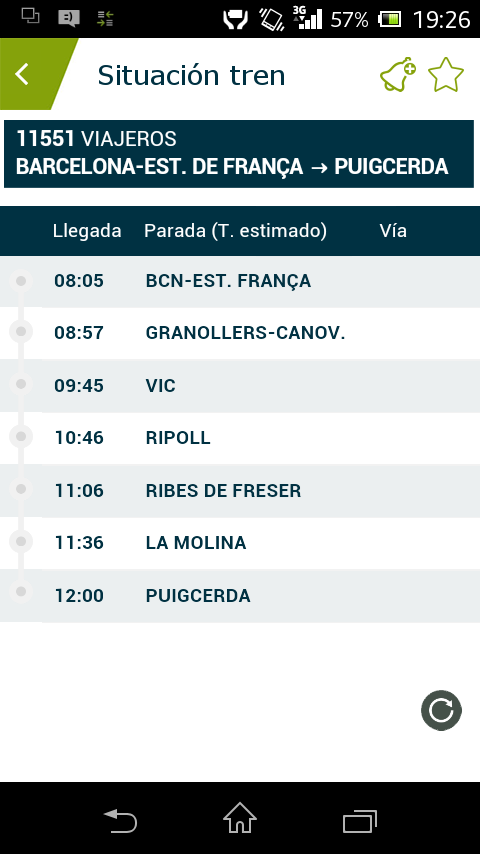Tap Android home button
The width and height of the screenshot is (480, 854).
pos(240,818)
